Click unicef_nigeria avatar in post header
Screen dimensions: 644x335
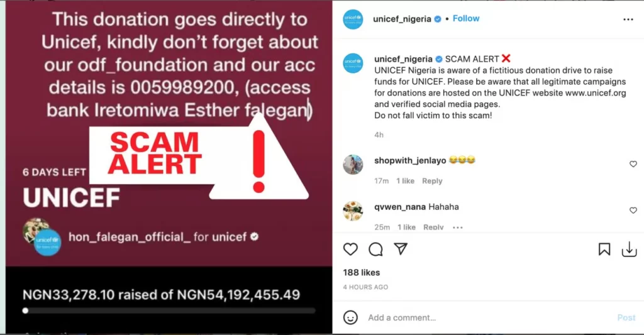[353, 19]
